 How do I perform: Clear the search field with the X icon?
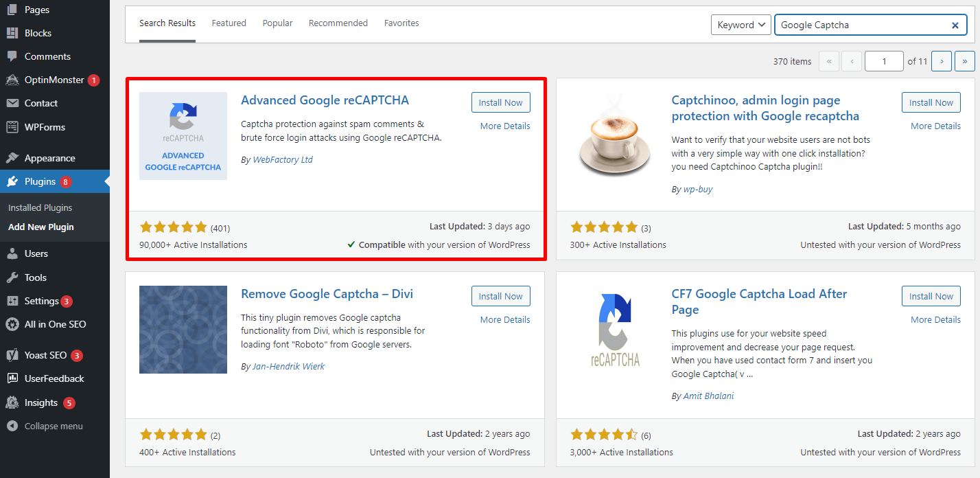pos(955,25)
